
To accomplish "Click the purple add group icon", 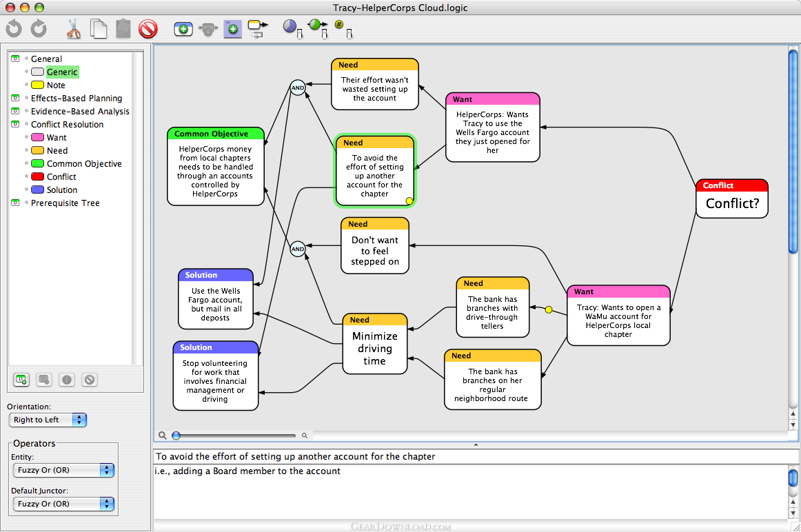I will [x=232, y=29].
